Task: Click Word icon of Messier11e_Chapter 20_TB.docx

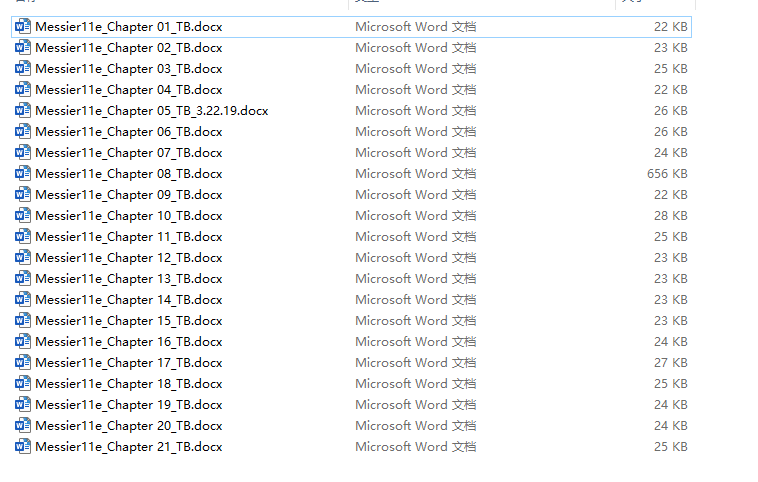Action: point(23,425)
